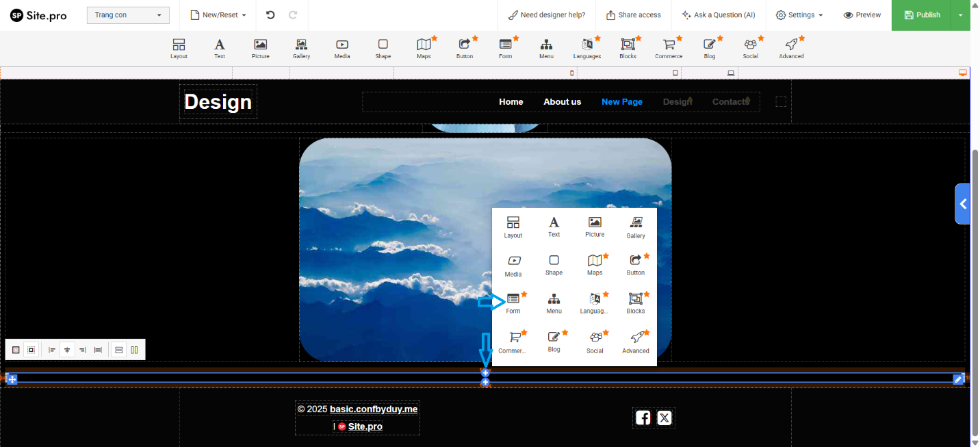
Task: Toggle center horizontal alignment option
Action: click(x=67, y=350)
